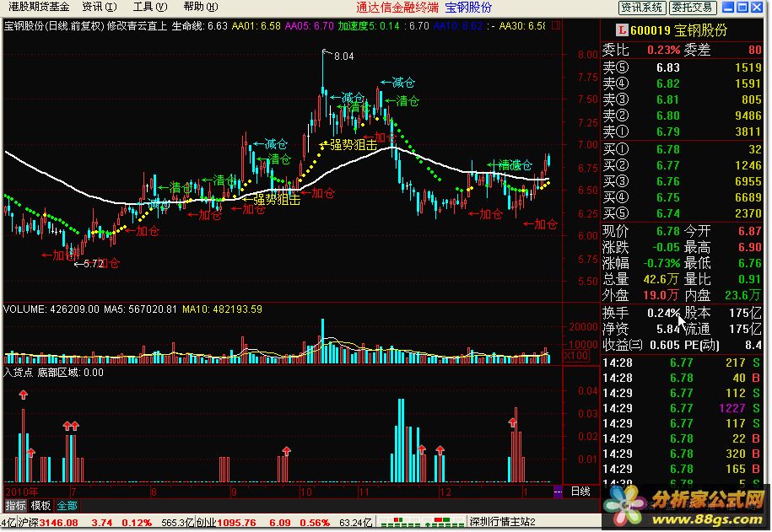Click the red/green signal indicator in status bar
Screen dimensions: 772x532
click(x=422, y=522)
